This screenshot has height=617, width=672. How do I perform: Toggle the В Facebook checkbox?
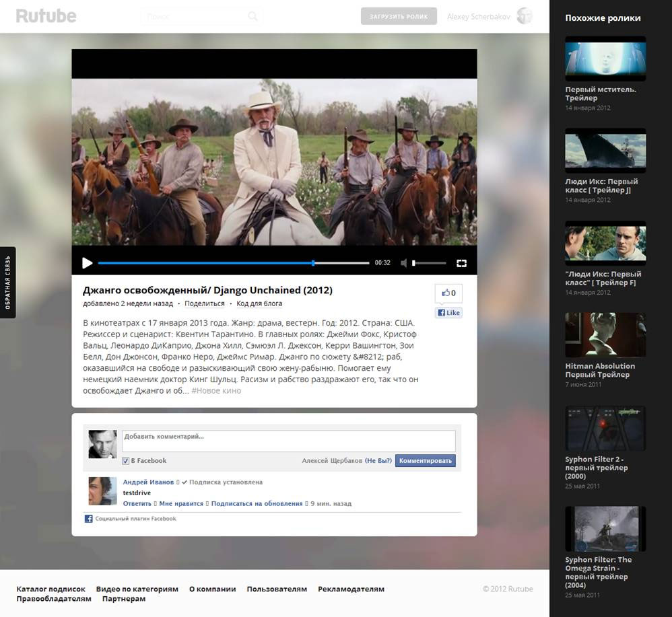pyautogui.click(x=125, y=461)
